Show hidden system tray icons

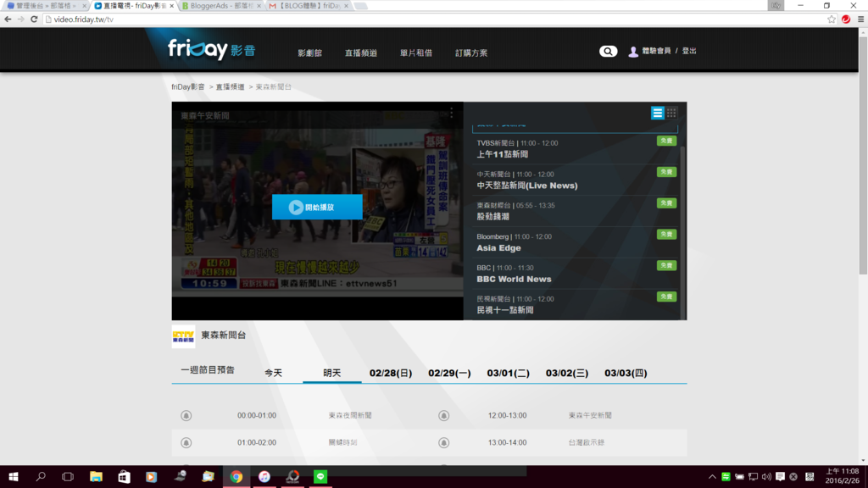point(712,476)
